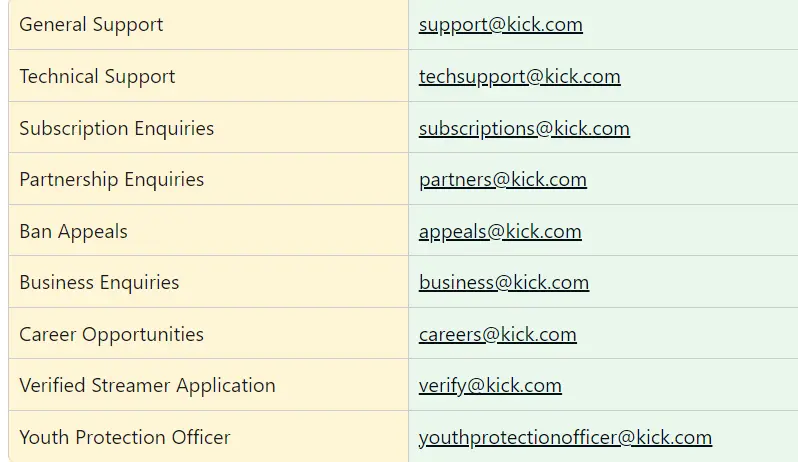The width and height of the screenshot is (798, 462).
Task: Select the Technical Support table cell
Action: (209, 76)
